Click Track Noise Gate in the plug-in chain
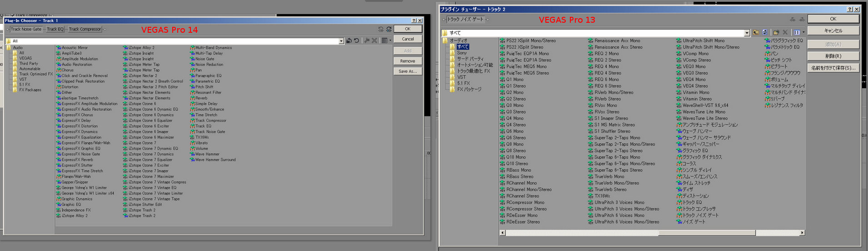 [26, 29]
